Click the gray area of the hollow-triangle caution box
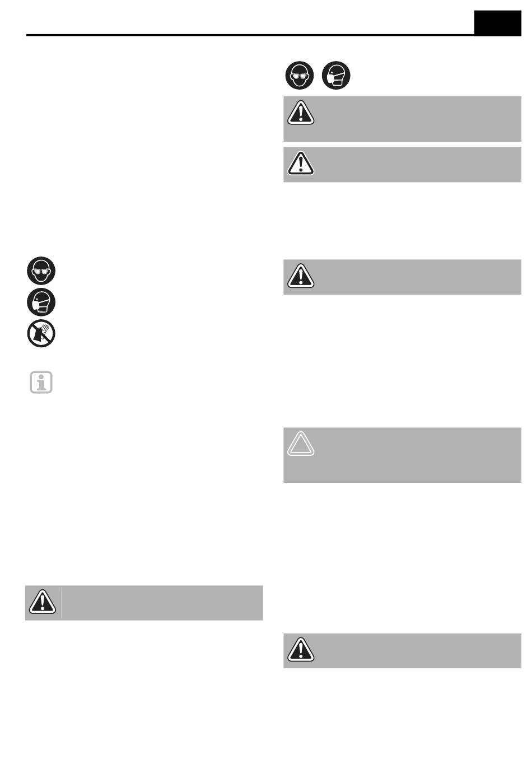532x764 pixels. pyautogui.click(x=417, y=455)
